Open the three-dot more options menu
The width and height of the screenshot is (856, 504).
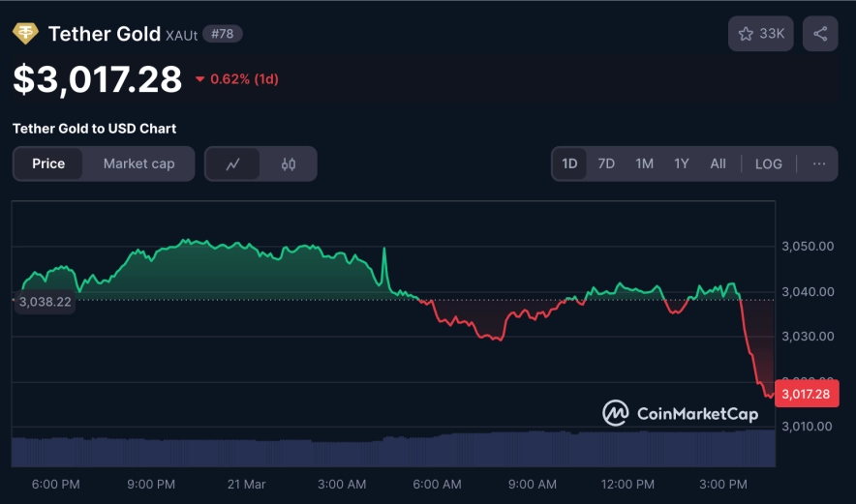tap(819, 164)
